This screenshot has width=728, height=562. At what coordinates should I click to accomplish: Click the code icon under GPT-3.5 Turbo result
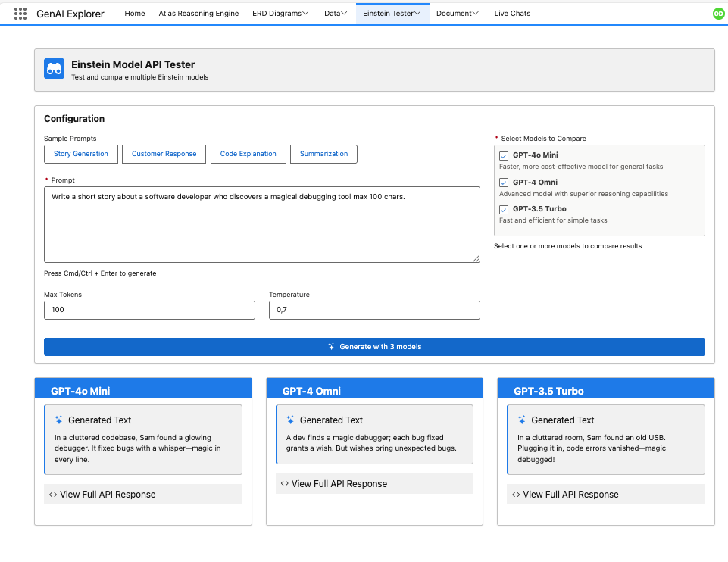(x=516, y=495)
